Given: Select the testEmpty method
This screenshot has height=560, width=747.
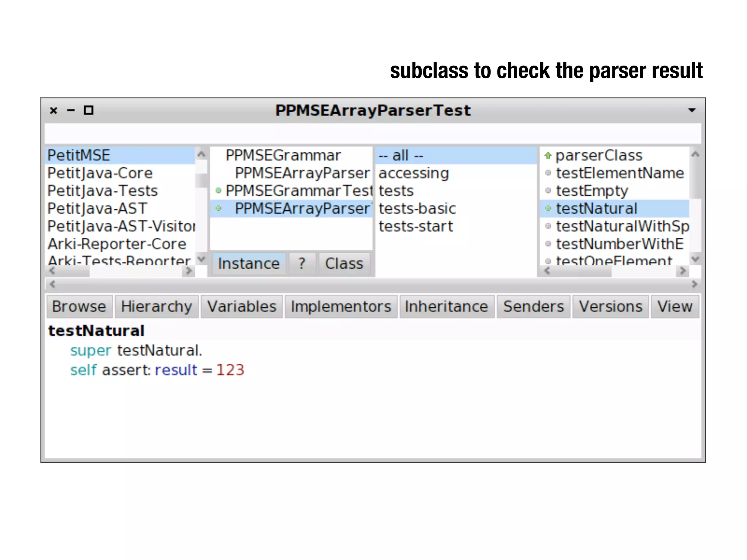Looking at the screenshot, I should [x=615, y=191].
